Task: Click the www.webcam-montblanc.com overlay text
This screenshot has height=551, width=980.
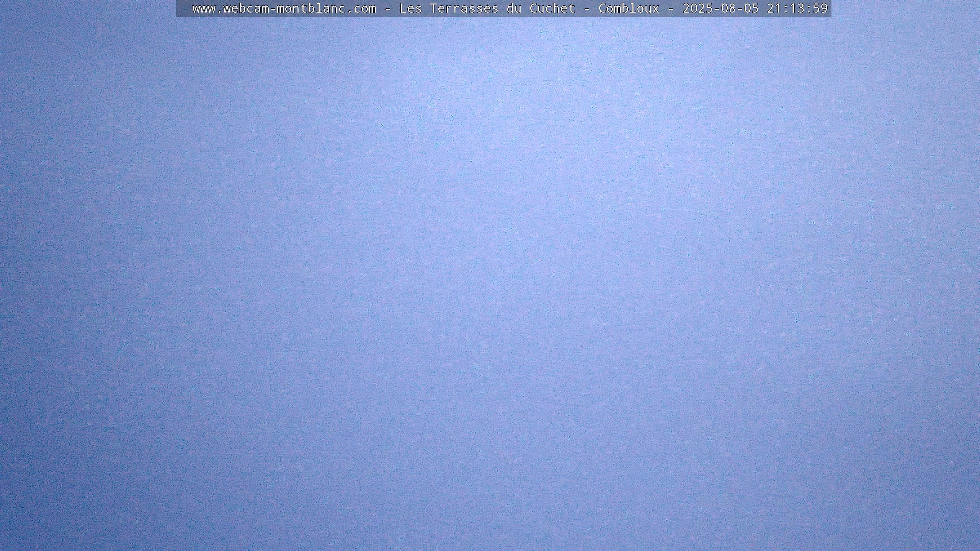Action: click(x=284, y=8)
